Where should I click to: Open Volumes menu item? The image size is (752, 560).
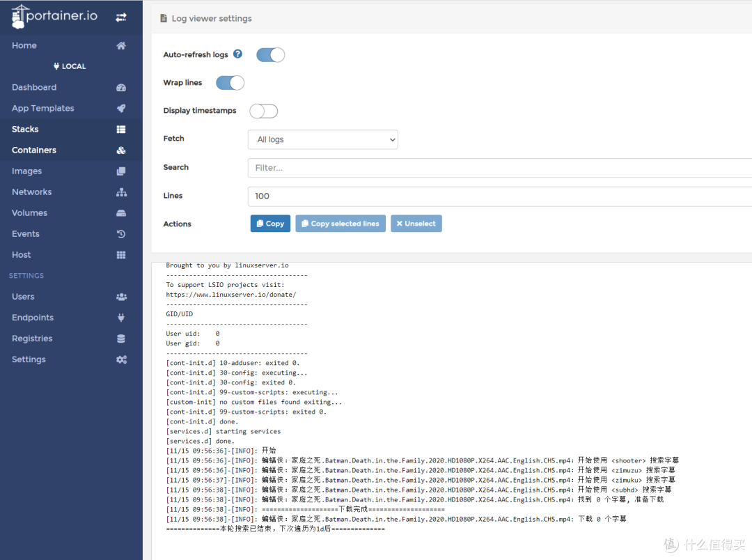pyautogui.click(x=71, y=213)
